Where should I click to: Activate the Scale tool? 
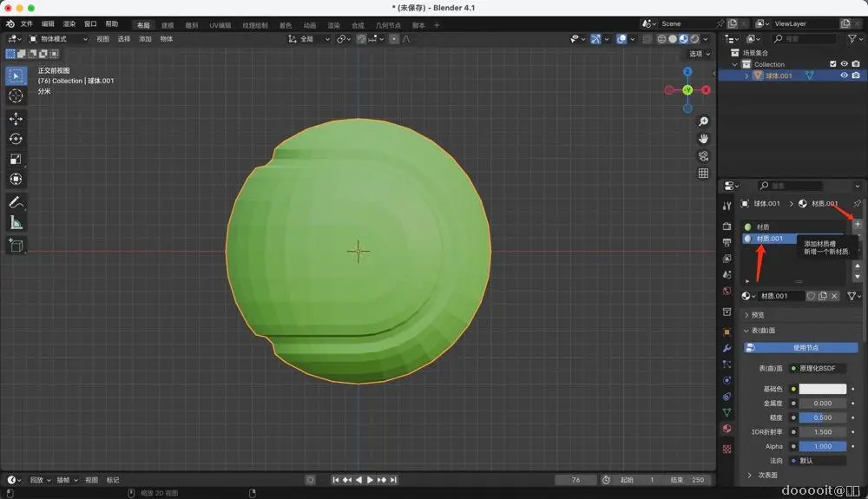coord(16,159)
